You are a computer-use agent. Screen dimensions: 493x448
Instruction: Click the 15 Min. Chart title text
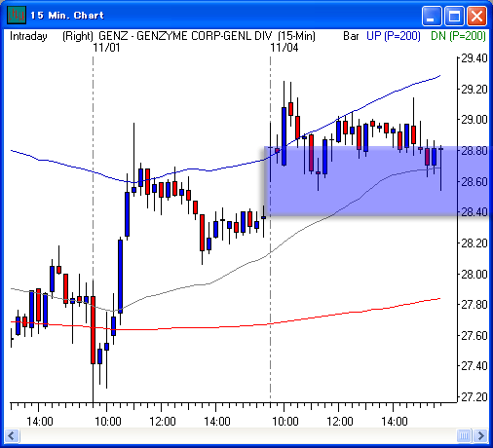coord(67,16)
